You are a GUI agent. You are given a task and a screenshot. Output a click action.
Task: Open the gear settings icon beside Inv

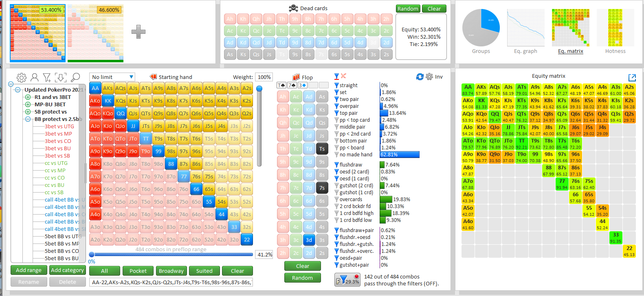(429, 77)
